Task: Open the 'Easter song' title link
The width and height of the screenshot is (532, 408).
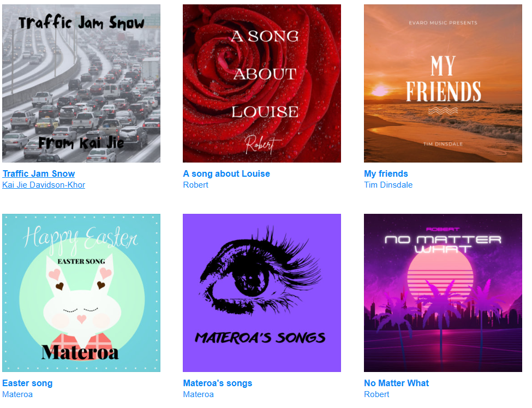Action: [27, 383]
